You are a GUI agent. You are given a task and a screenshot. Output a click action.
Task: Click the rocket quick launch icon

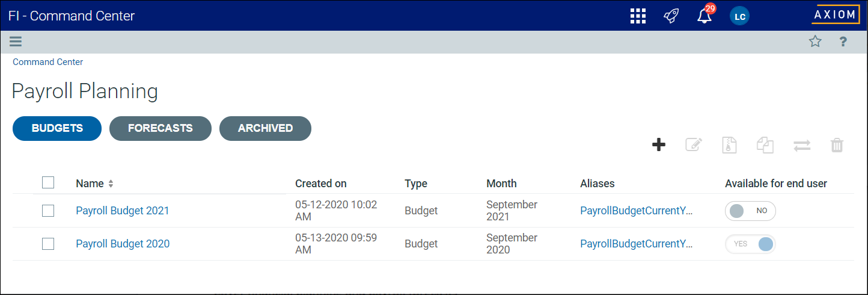(x=671, y=16)
